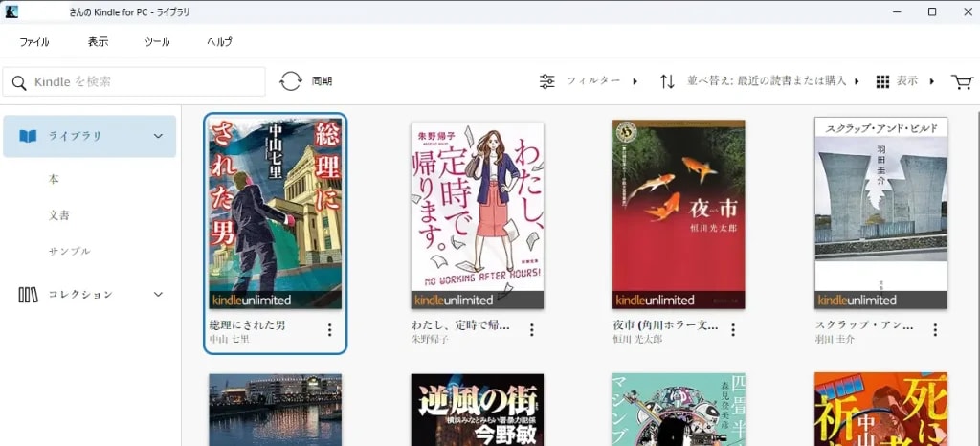Collapse the ライブラリ section chevron
Viewport: 980px width, 446px height.
(x=159, y=136)
